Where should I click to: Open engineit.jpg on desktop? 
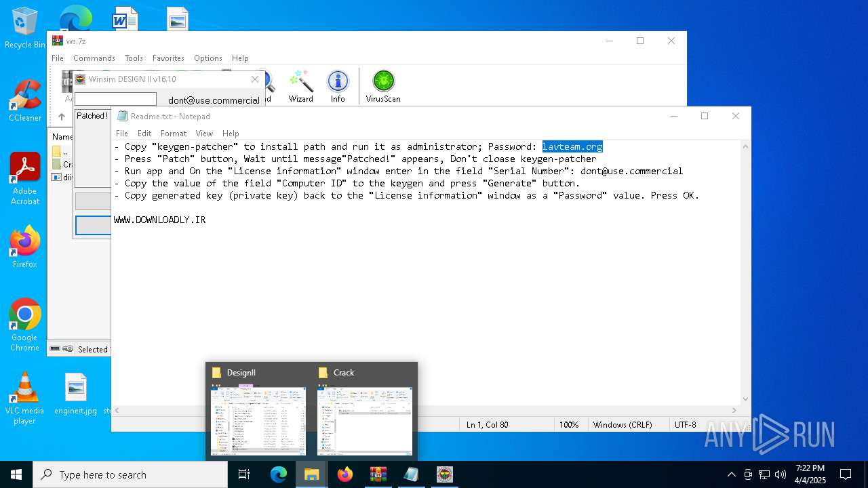tap(76, 394)
